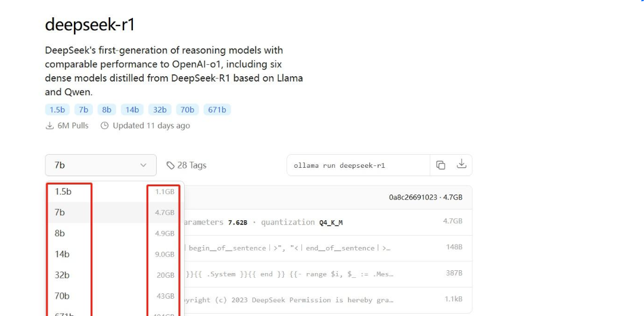Click the 671b tag badge

pyautogui.click(x=217, y=109)
